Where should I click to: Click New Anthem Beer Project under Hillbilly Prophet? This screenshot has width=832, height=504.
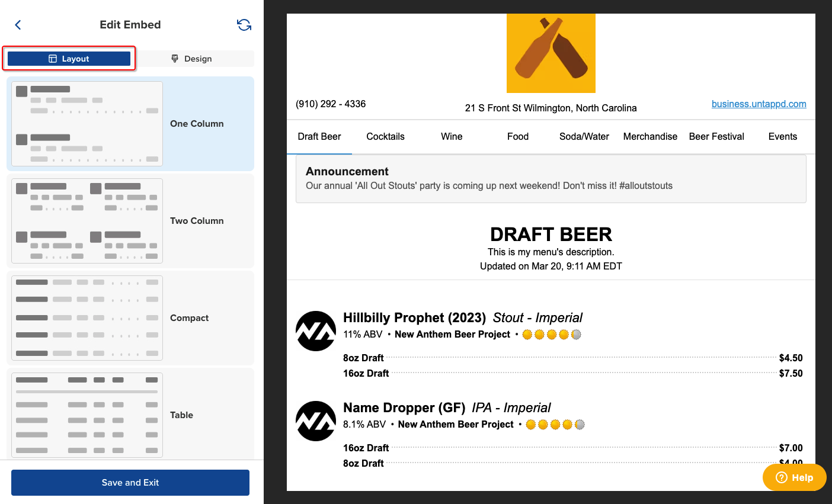point(452,335)
